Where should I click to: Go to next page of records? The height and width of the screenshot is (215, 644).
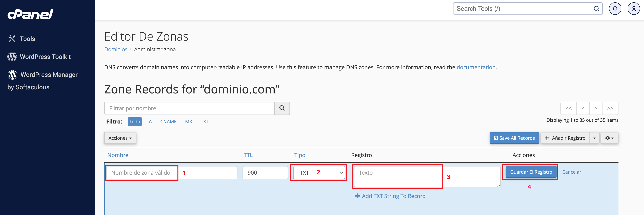pyautogui.click(x=596, y=108)
